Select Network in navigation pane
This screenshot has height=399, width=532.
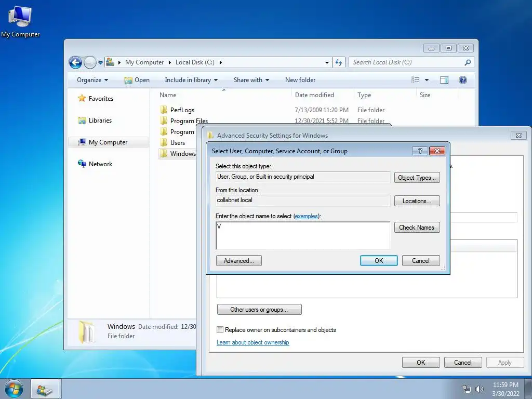tap(95, 164)
